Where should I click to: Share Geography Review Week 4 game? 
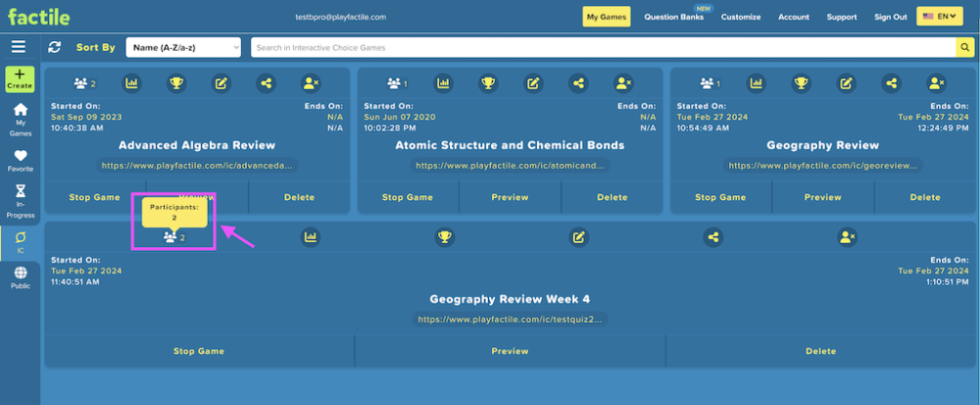(713, 237)
